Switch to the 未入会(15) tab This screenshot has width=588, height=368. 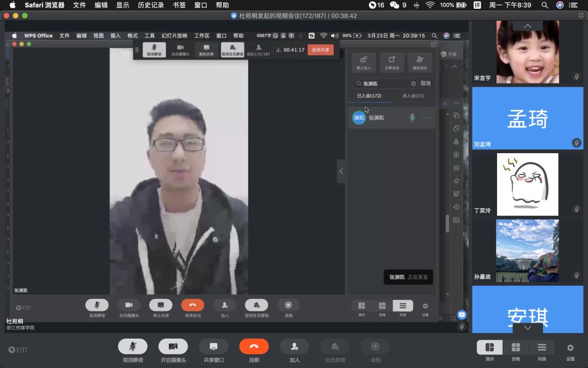tap(413, 96)
